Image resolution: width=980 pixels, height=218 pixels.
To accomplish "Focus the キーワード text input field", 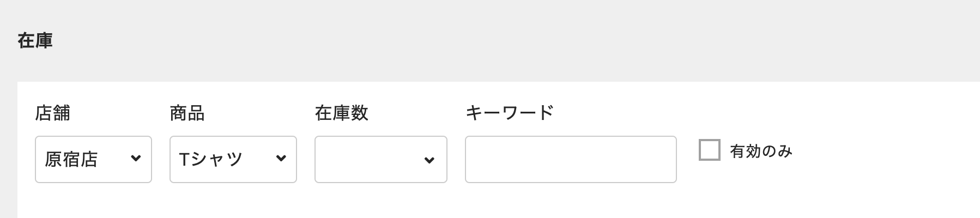I will tap(570, 159).
